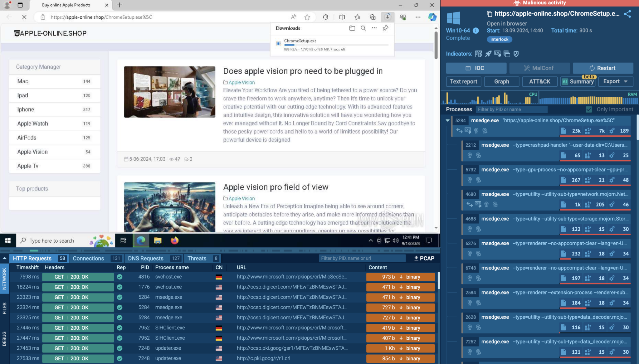Open Edge extensions puzzle icon
The height and width of the screenshot is (364, 639).
coord(325,17)
